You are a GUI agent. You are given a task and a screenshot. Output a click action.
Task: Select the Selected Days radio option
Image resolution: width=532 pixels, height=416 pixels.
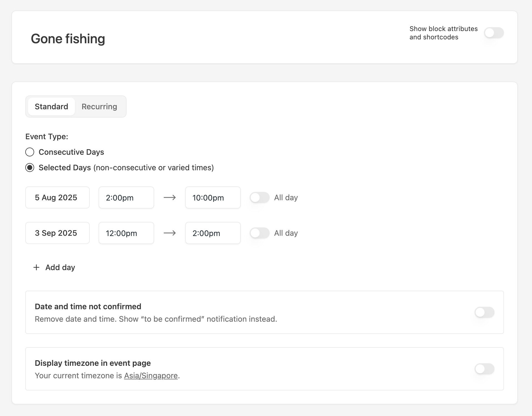tap(30, 168)
